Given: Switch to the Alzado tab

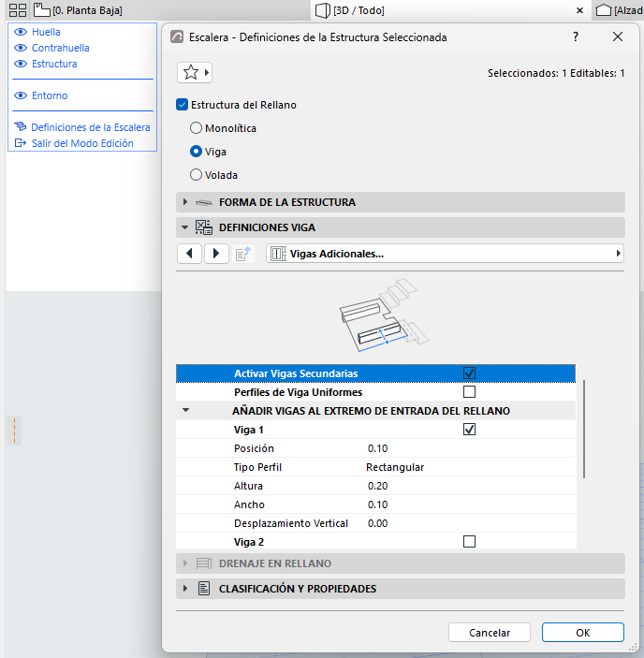Looking at the screenshot, I should pos(620,10).
